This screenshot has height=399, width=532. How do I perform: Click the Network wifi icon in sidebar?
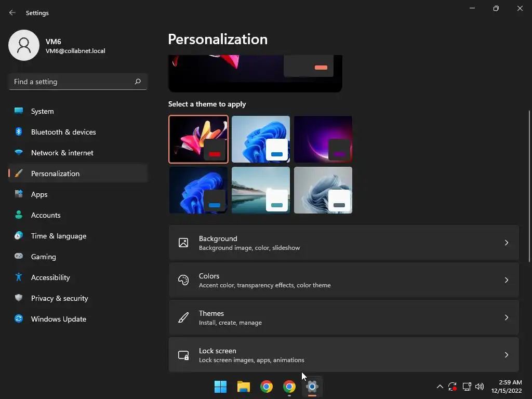pyautogui.click(x=19, y=152)
